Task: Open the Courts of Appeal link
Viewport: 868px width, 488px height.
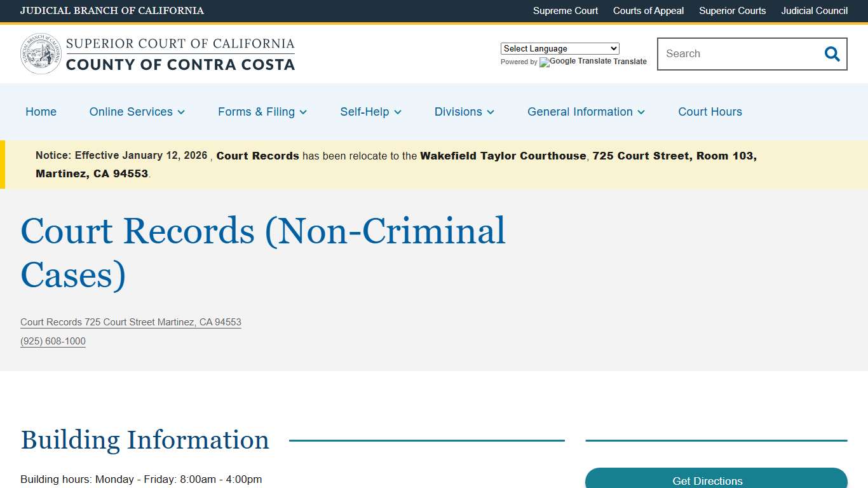Action: [648, 11]
